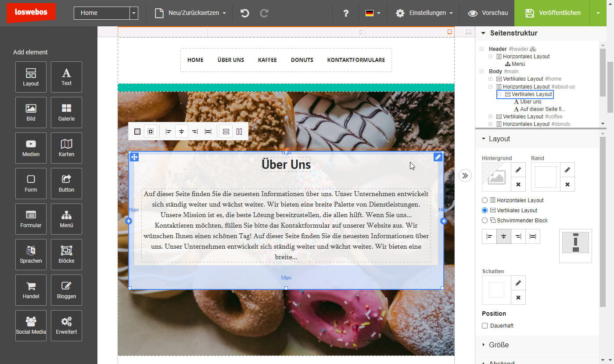
Task: Click the blue pencil edit icon on block
Action: (438, 157)
